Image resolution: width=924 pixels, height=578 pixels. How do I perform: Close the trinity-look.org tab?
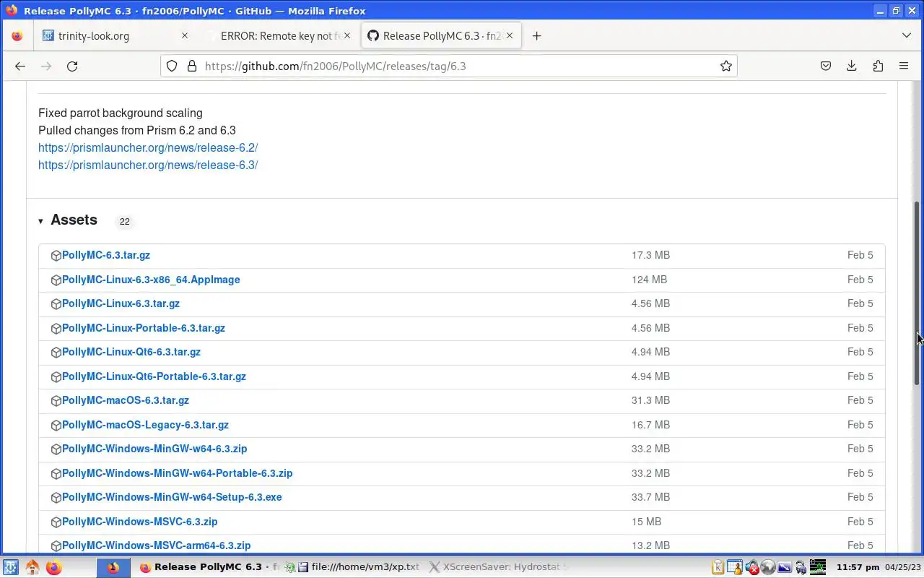click(184, 35)
